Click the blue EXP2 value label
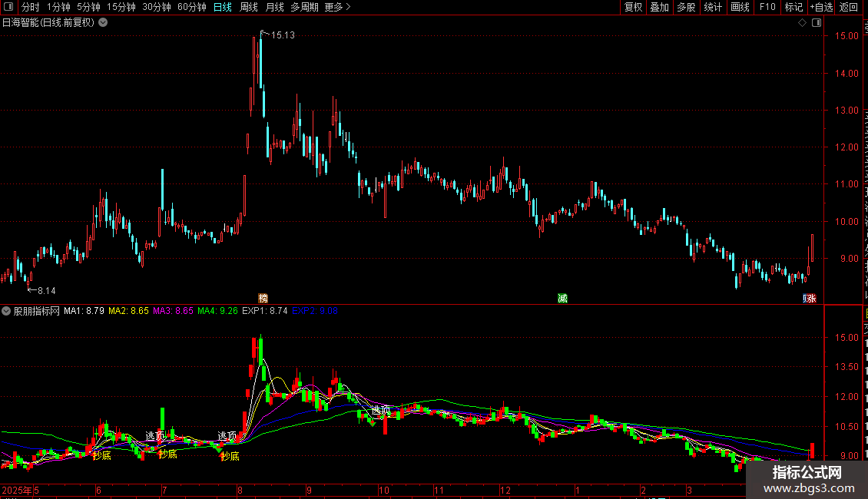Image resolution: width=868 pixels, height=499 pixels. [315, 311]
